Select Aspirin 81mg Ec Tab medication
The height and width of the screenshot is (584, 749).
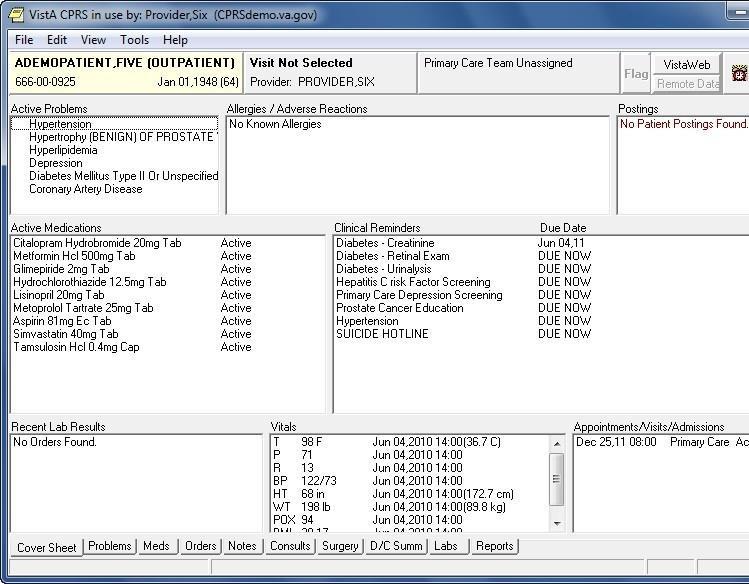point(167,321)
